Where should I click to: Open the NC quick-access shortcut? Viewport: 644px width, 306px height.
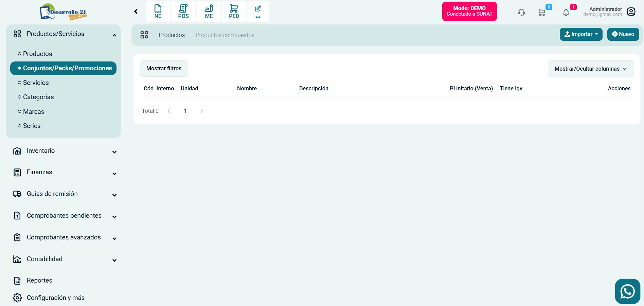point(158,12)
